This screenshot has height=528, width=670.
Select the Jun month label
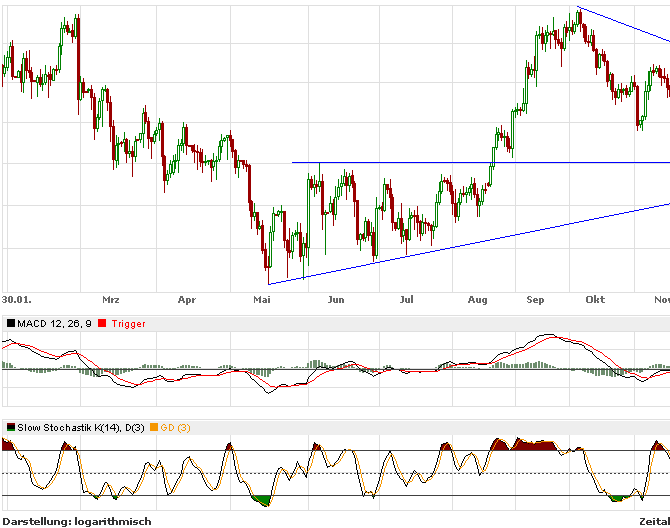pyautogui.click(x=336, y=299)
